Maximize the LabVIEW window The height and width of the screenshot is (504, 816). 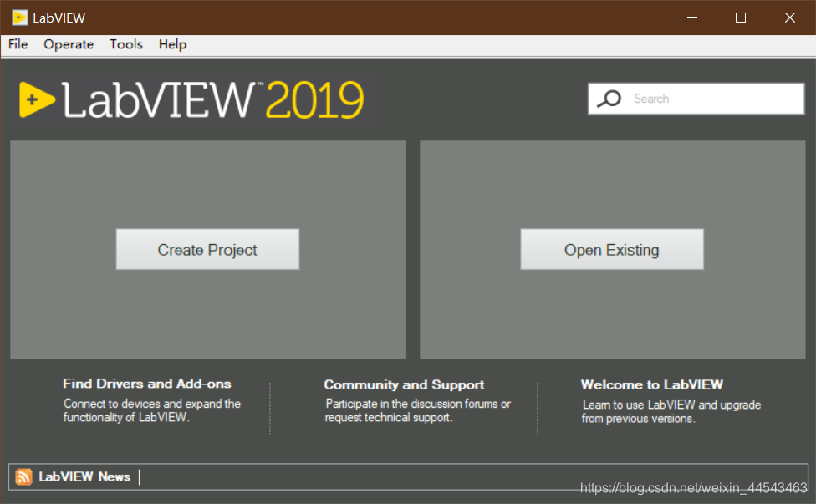tap(741, 18)
